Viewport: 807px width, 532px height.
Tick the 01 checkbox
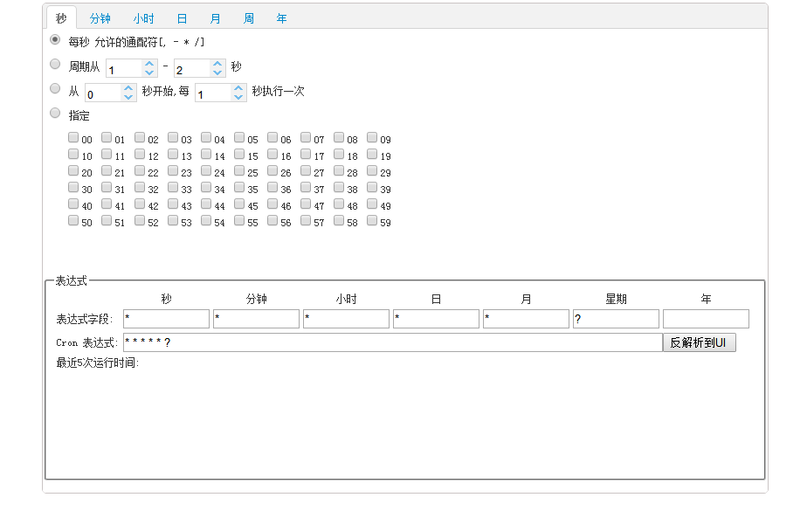tap(107, 137)
